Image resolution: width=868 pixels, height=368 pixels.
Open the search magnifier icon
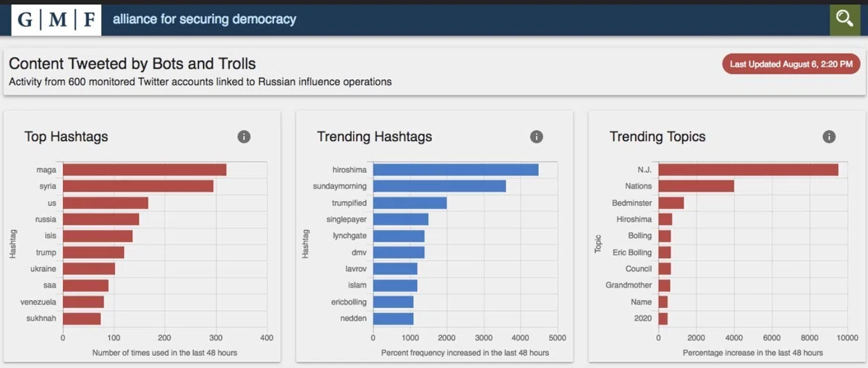pos(844,19)
